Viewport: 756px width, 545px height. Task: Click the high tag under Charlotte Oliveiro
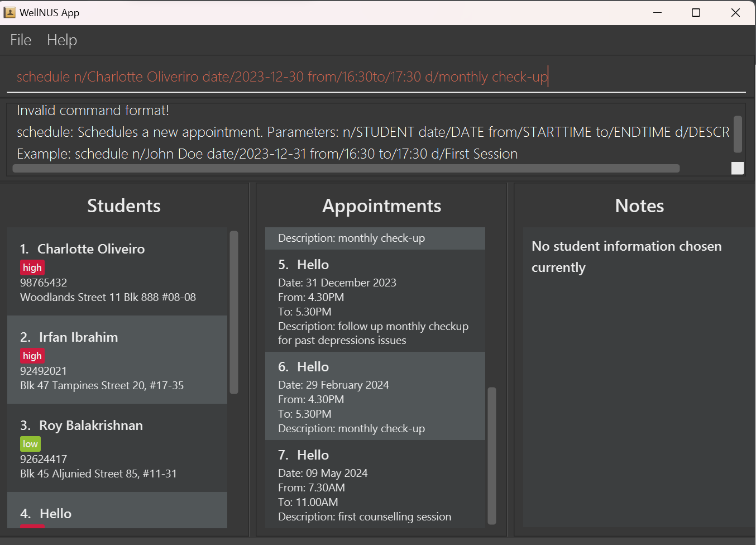point(32,267)
